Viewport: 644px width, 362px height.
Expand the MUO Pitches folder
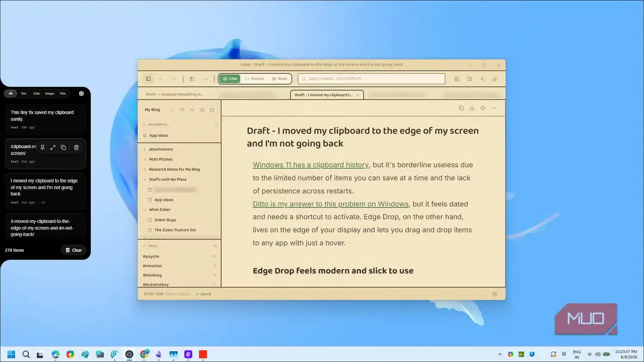[145, 159]
